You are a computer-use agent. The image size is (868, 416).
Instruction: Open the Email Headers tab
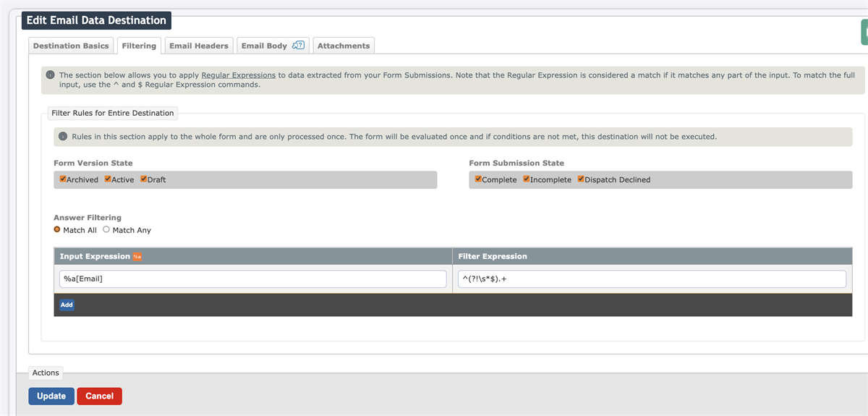pyautogui.click(x=199, y=46)
